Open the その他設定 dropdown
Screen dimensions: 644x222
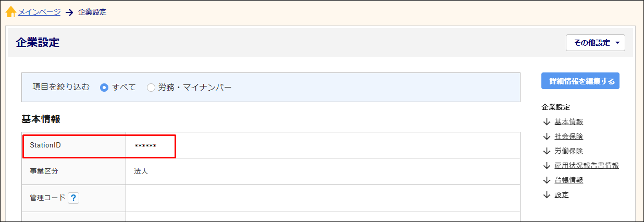click(x=596, y=43)
